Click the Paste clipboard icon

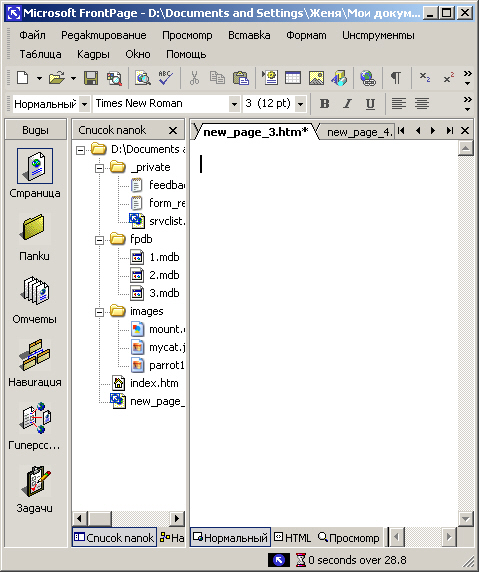click(241, 78)
